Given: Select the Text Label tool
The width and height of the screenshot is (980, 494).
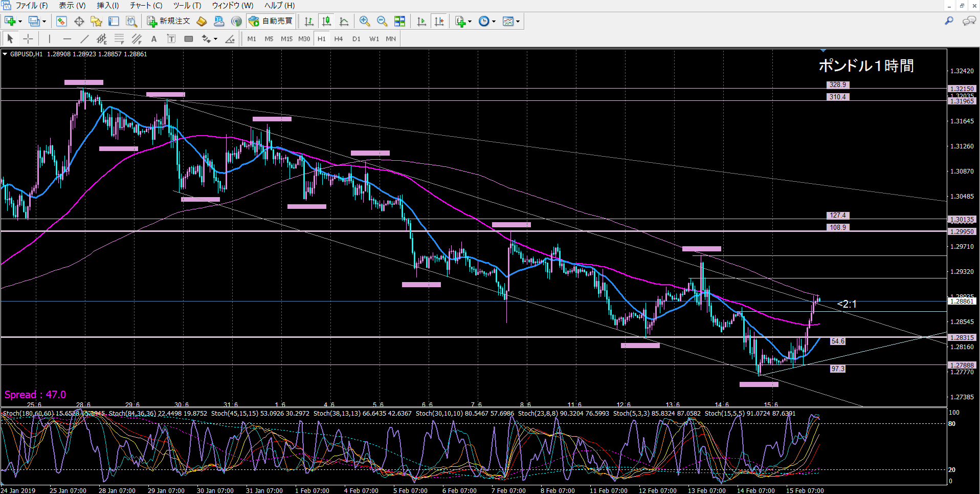Looking at the screenshot, I should pos(171,38).
